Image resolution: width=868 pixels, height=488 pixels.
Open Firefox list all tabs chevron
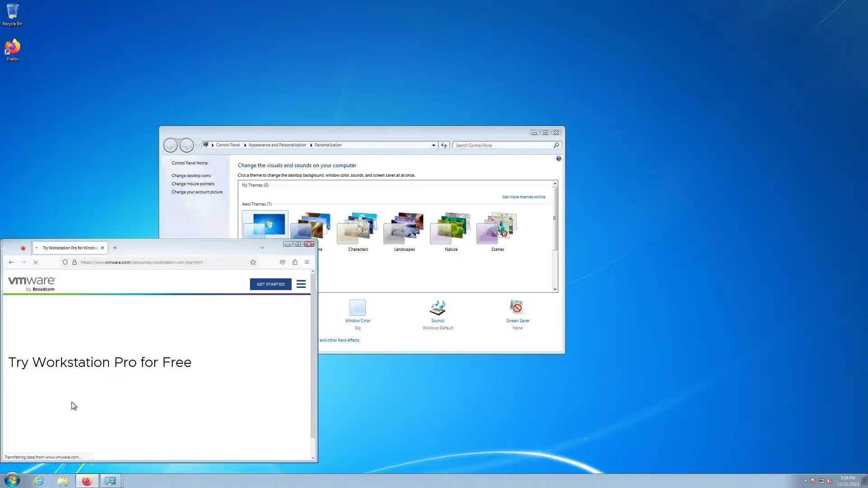262,248
